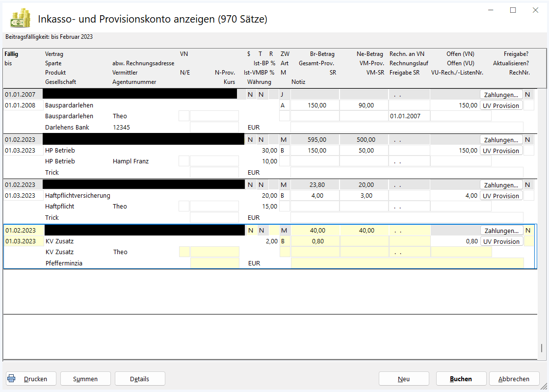
Task: Create a new entry with Neu
Action: click(x=404, y=379)
